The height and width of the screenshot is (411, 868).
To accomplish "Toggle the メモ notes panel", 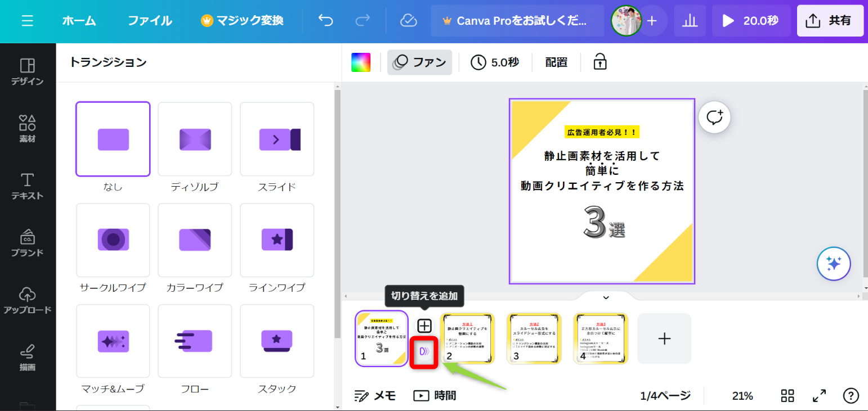I will click(375, 396).
